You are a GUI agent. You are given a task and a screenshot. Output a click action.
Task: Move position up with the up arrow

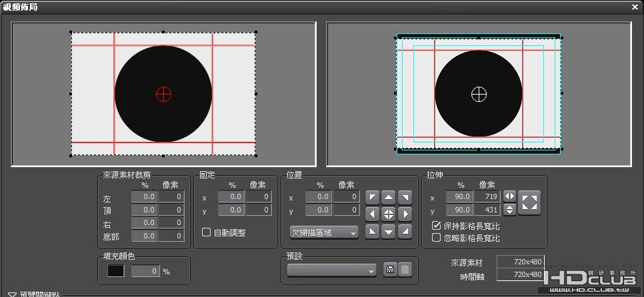click(389, 197)
